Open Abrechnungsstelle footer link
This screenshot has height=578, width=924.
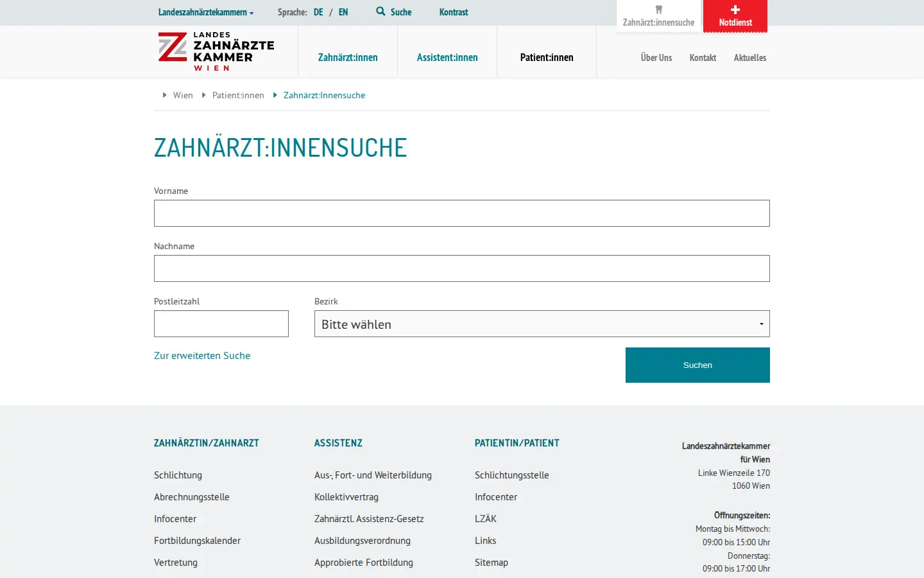coord(192,497)
